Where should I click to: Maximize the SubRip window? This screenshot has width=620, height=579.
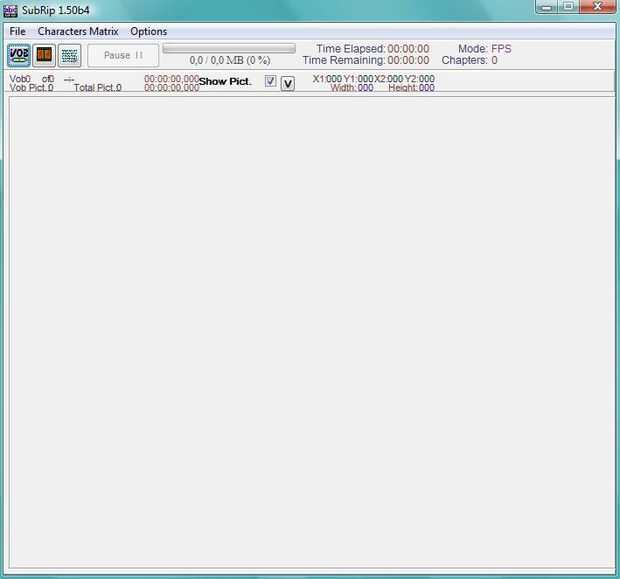(569, 7)
